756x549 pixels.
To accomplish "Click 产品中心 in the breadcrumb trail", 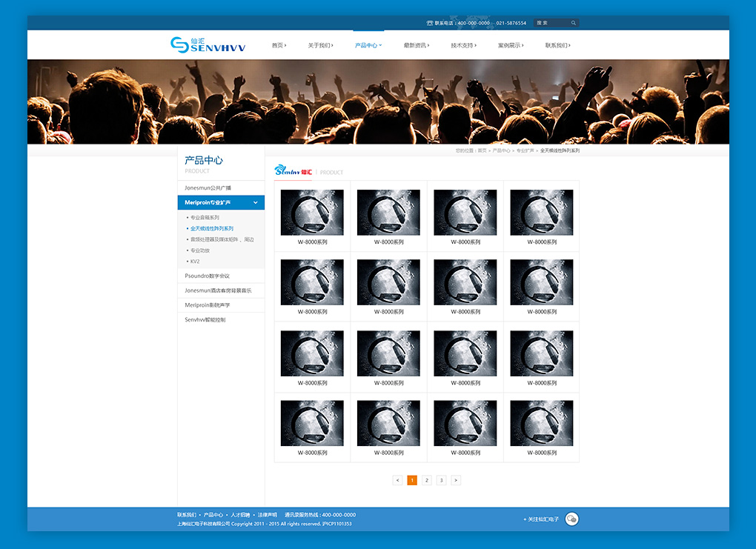I will [x=501, y=151].
